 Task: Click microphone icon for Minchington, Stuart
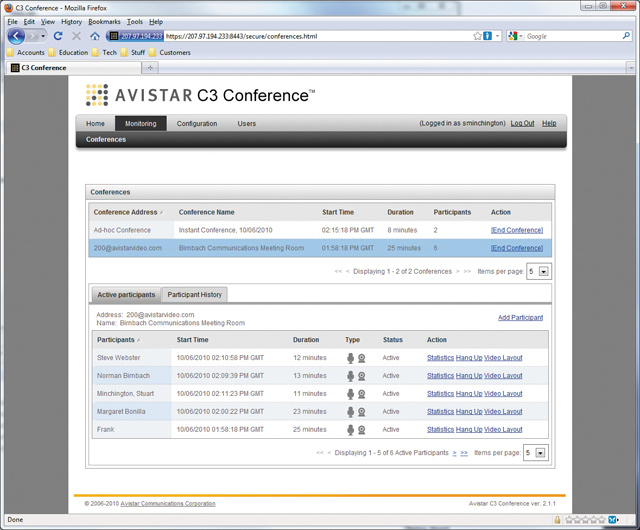[x=350, y=394]
